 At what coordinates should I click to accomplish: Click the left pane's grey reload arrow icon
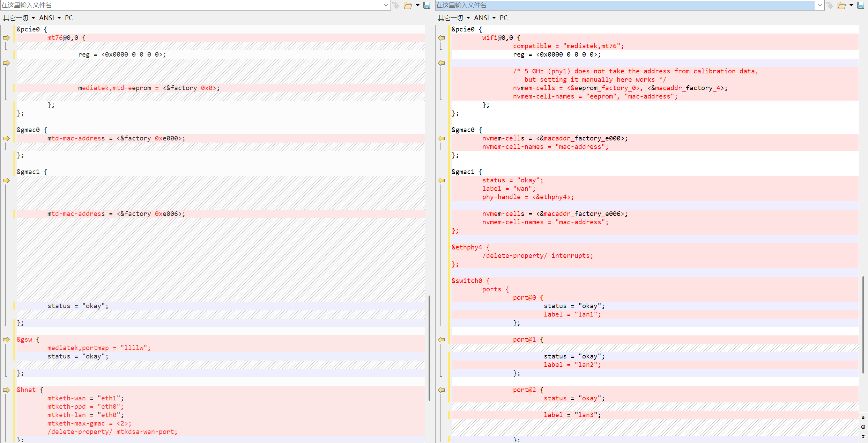396,5
